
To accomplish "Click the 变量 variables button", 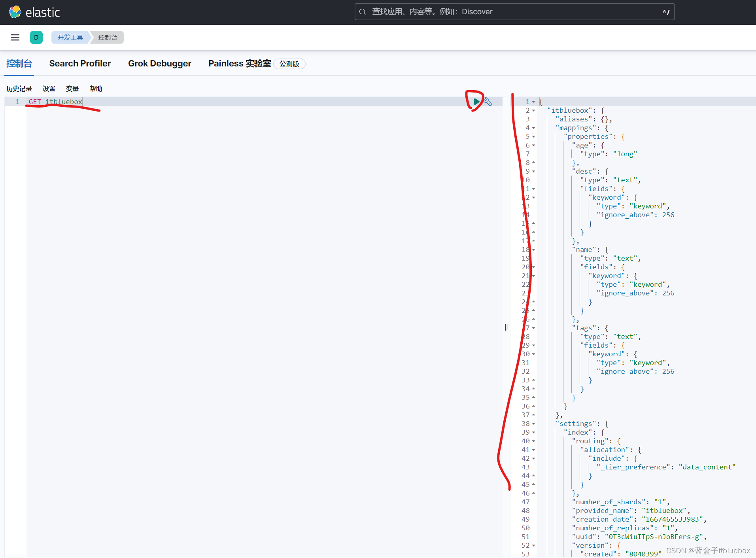I will (72, 89).
